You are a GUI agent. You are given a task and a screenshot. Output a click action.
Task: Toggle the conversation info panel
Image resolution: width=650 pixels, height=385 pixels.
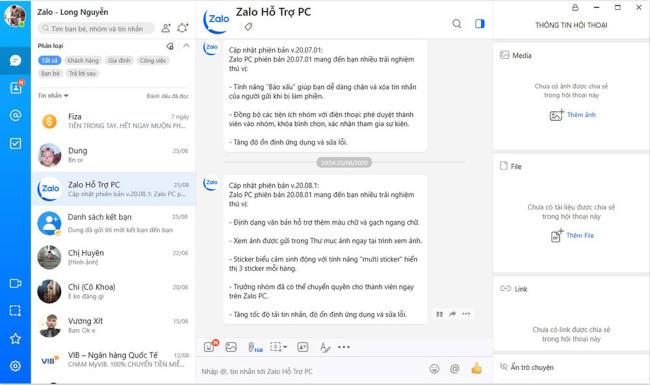[480, 24]
